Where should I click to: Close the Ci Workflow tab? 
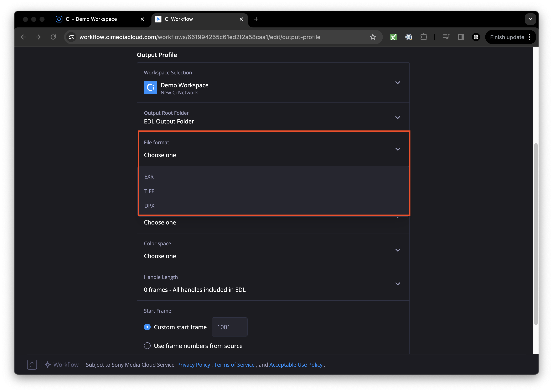[241, 19]
